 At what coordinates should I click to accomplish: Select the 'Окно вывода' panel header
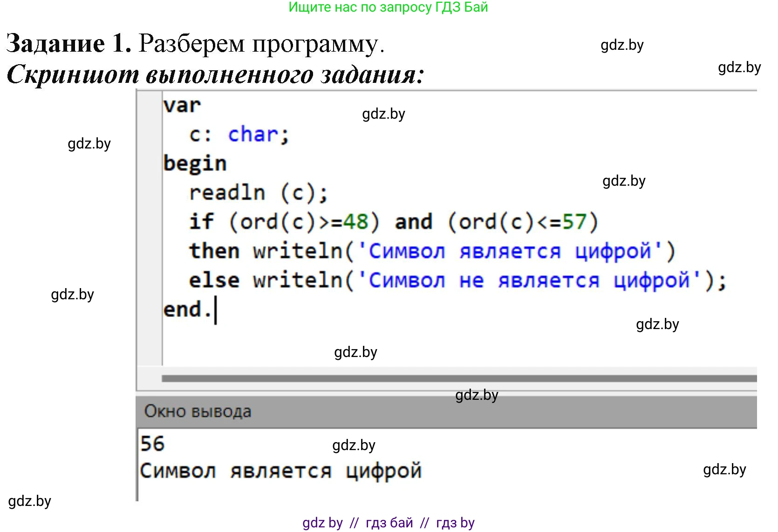[x=198, y=411]
